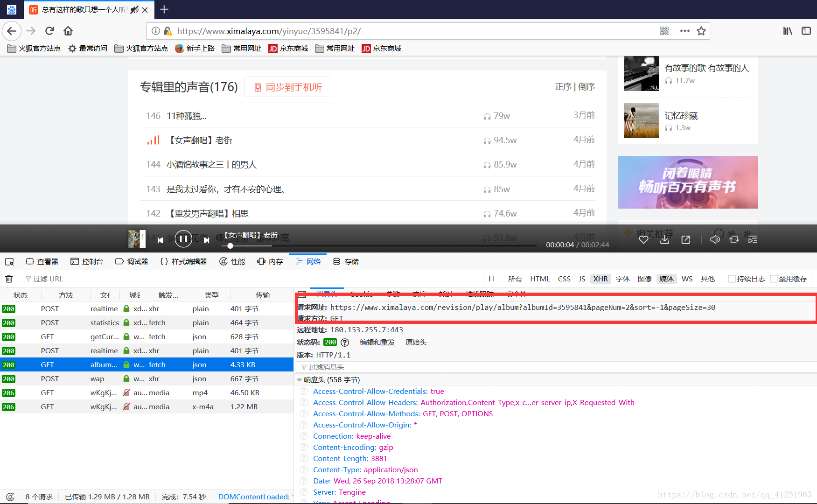Select the wap POST request row
Screen dimensions: 817x504
coord(147,378)
